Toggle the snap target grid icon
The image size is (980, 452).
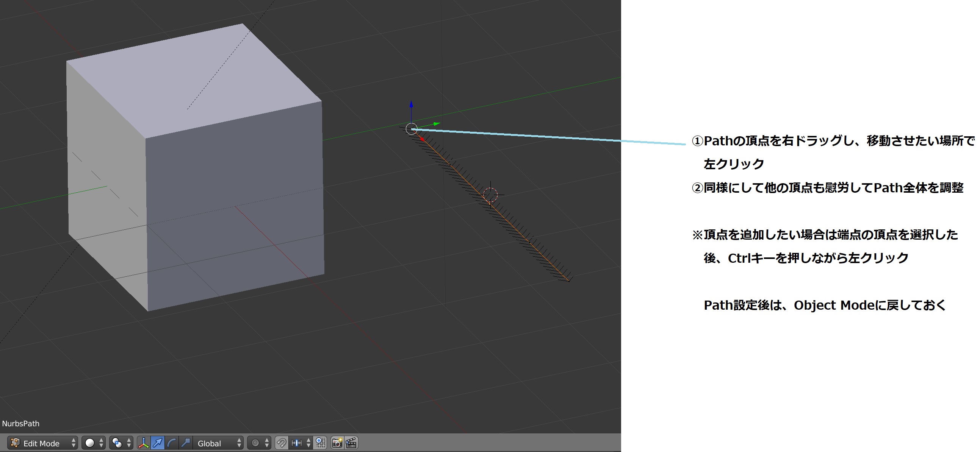321,443
